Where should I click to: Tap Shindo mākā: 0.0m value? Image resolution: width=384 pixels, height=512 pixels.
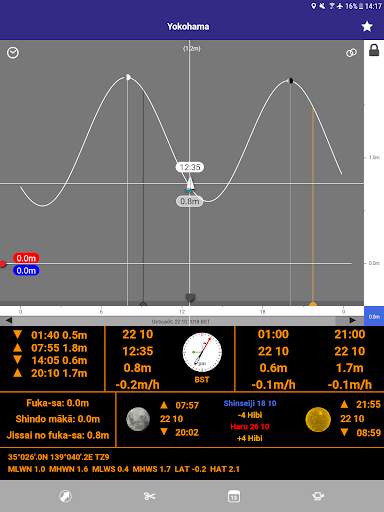pyautogui.click(x=58, y=419)
